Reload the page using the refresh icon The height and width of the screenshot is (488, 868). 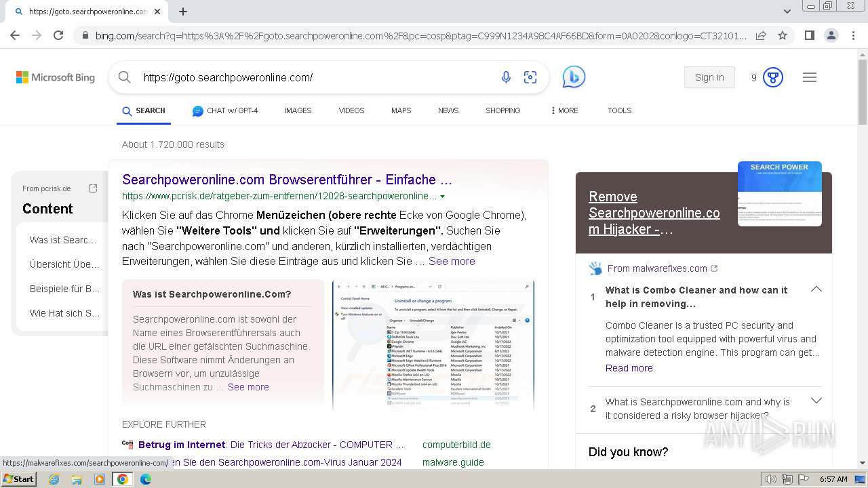click(x=58, y=35)
